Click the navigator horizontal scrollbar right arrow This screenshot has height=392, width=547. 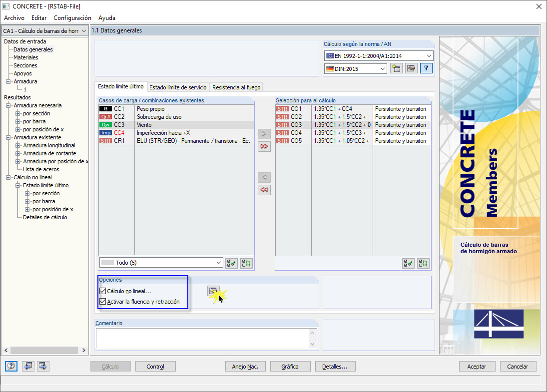point(84,350)
